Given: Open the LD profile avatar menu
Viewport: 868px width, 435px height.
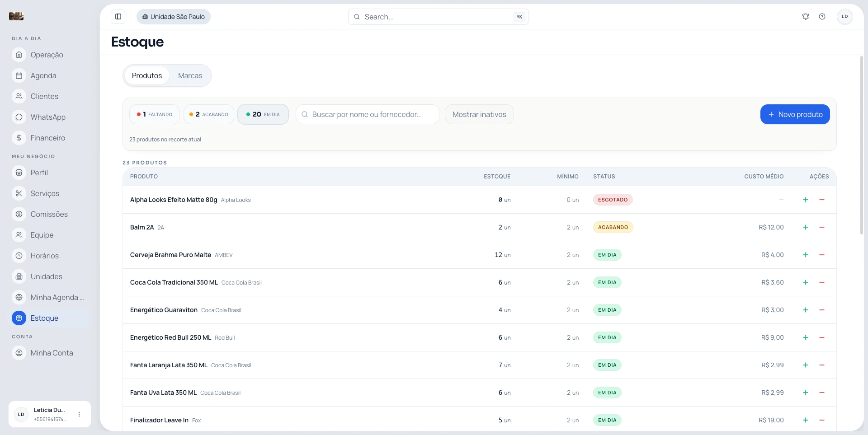Looking at the screenshot, I should [x=844, y=17].
